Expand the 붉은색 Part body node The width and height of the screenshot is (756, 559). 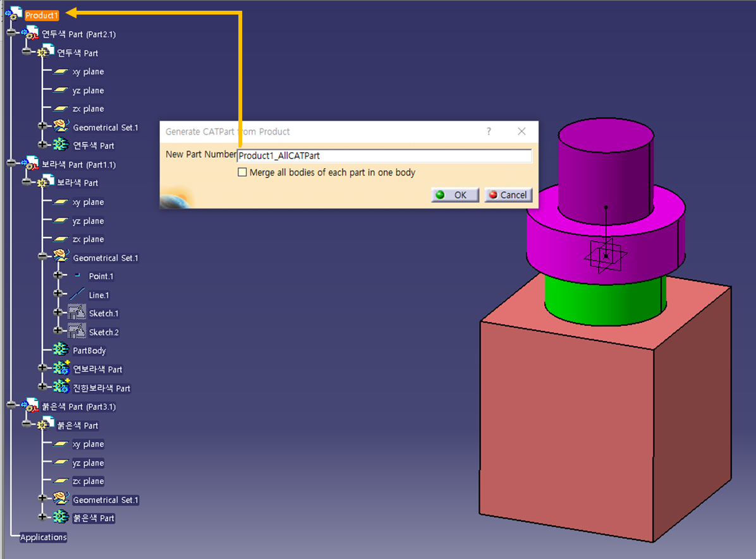coord(42,517)
